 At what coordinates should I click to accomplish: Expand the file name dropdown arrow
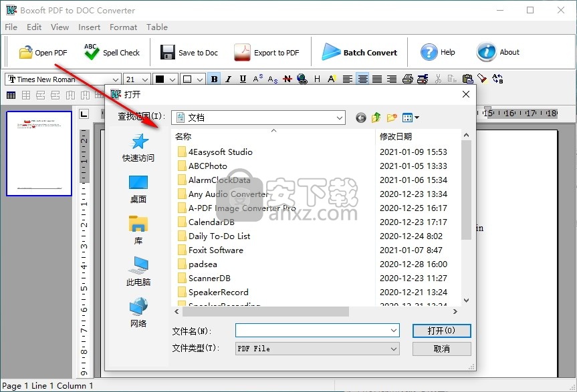coord(394,331)
